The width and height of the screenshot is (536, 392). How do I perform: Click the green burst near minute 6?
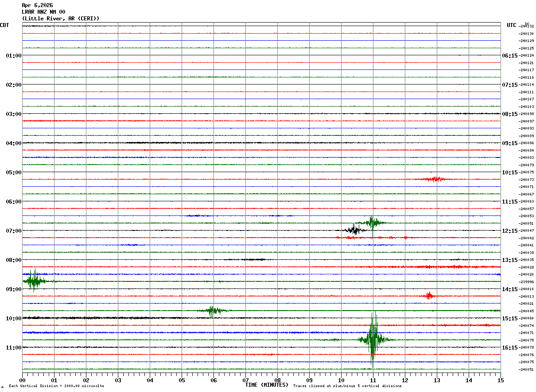pyautogui.click(x=213, y=311)
